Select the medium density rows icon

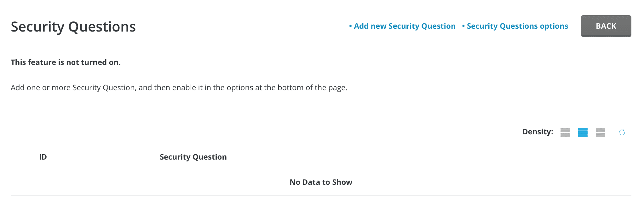583,132
